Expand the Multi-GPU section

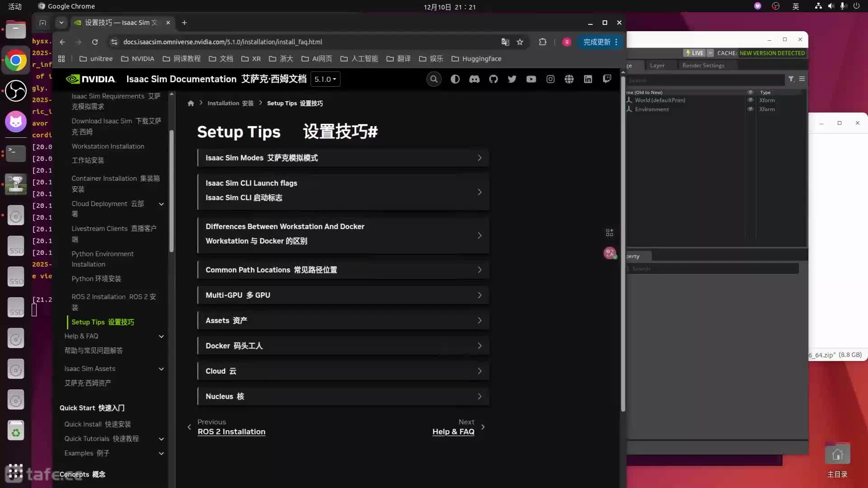[x=343, y=295]
